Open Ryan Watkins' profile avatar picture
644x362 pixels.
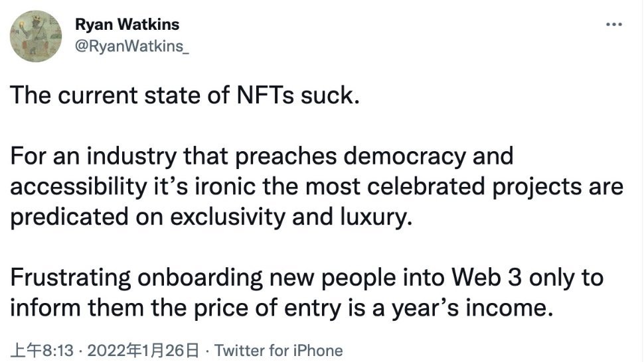click(x=36, y=36)
